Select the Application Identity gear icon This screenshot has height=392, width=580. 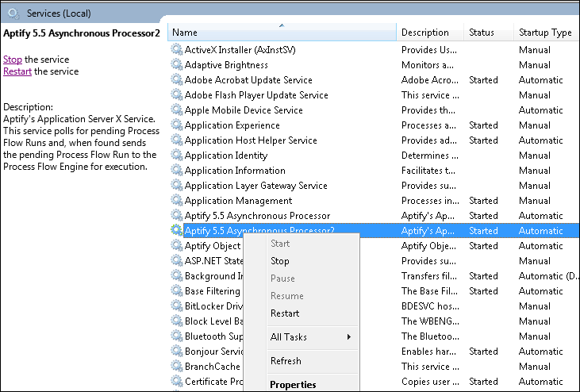pos(176,156)
